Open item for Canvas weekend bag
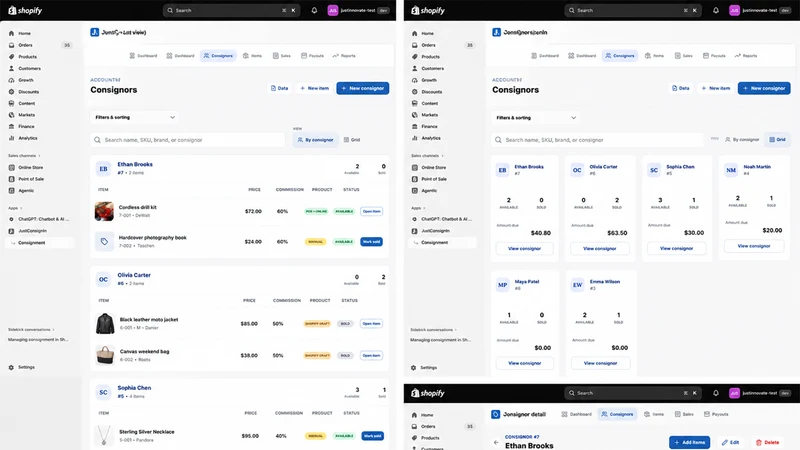The height and width of the screenshot is (450, 800). (371, 356)
